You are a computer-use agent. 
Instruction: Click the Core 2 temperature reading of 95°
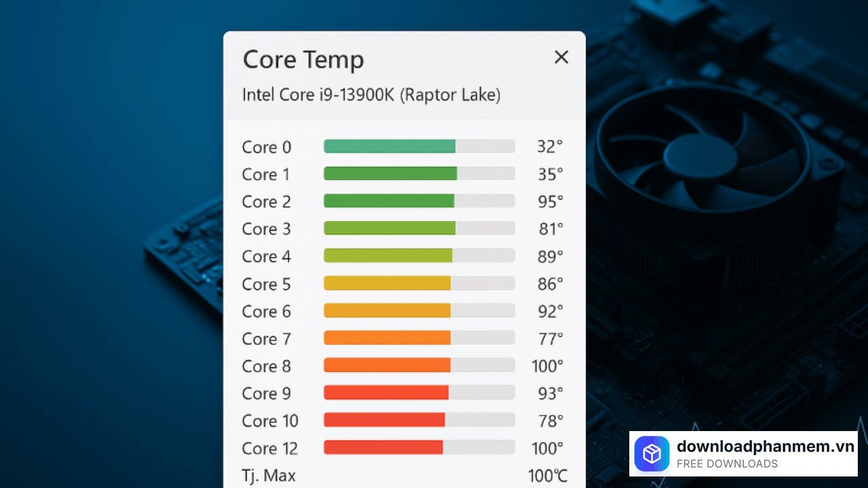[x=549, y=201]
